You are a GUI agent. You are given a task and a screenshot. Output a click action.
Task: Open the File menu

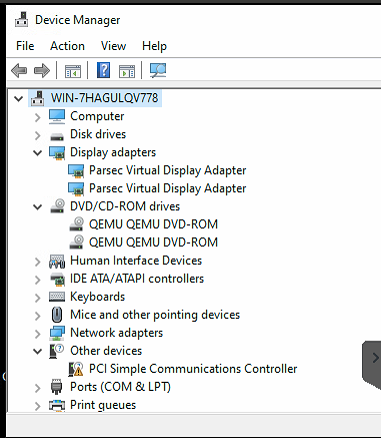tap(25, 46)
